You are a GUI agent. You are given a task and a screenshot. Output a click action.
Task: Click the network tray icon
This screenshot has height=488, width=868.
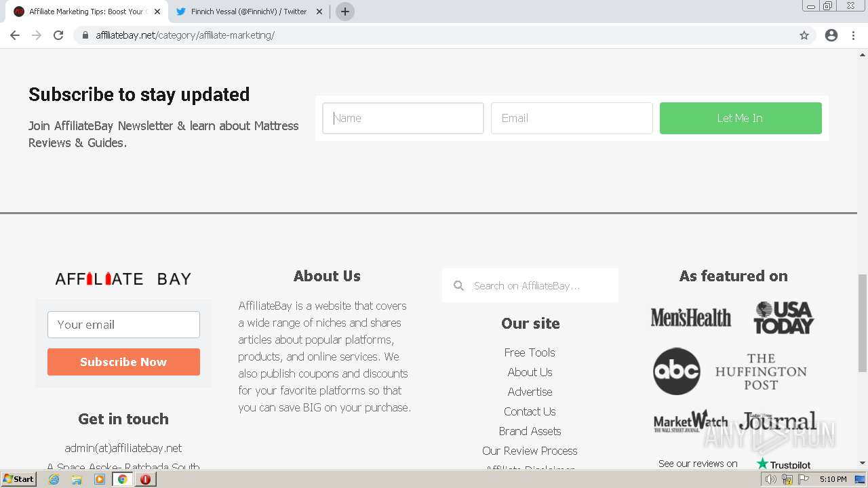pyautogui.click(x=787, y=479)
